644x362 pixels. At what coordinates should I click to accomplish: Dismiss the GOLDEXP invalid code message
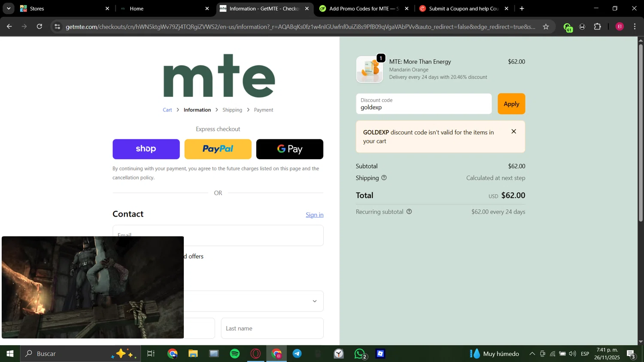click(x=513, y=132)
